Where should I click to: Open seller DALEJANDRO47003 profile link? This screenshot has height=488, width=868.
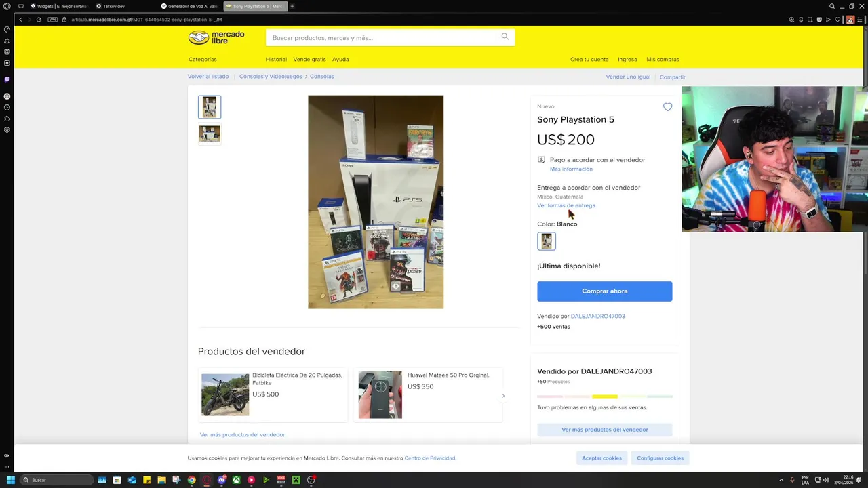click(x=597, y=316)
